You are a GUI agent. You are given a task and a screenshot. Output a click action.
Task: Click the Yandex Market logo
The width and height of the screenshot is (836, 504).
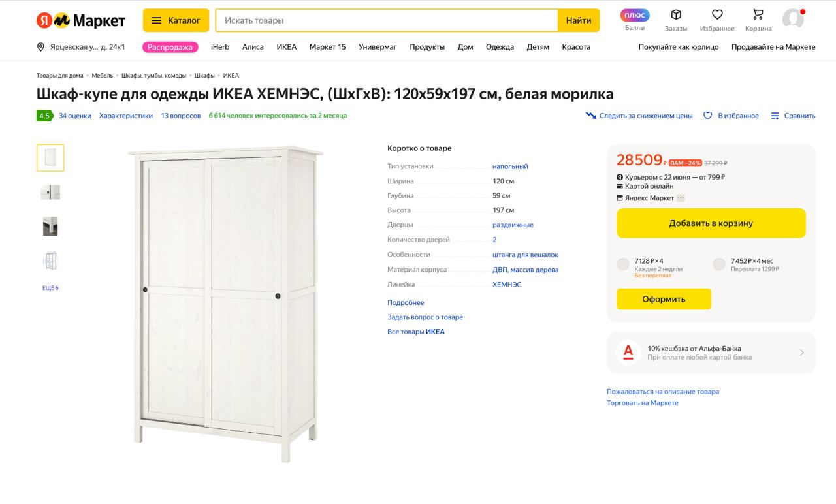[x=81, y=20]
